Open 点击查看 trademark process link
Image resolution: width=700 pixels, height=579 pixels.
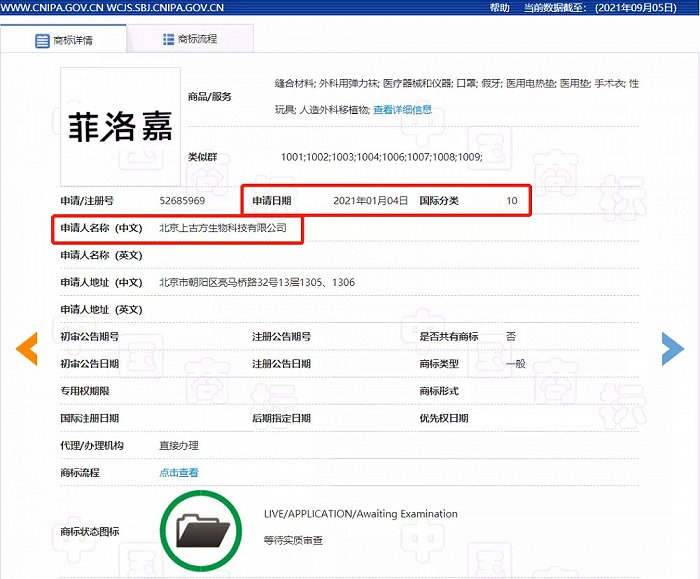(179, 472)
